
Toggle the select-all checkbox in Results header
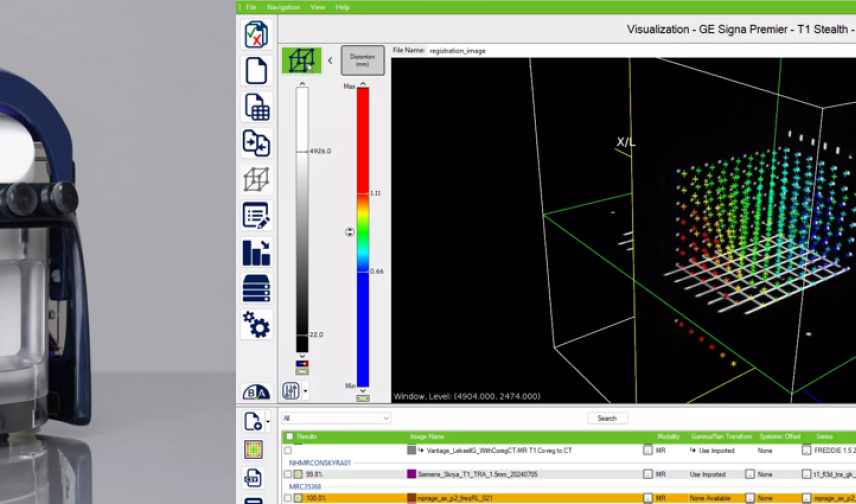tap(290, 437)
